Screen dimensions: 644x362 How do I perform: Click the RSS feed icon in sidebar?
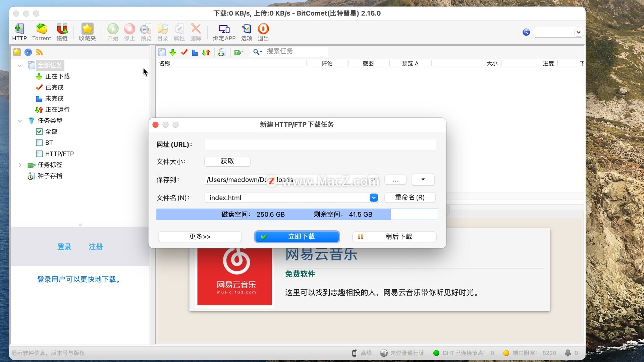tap(39, 52)
